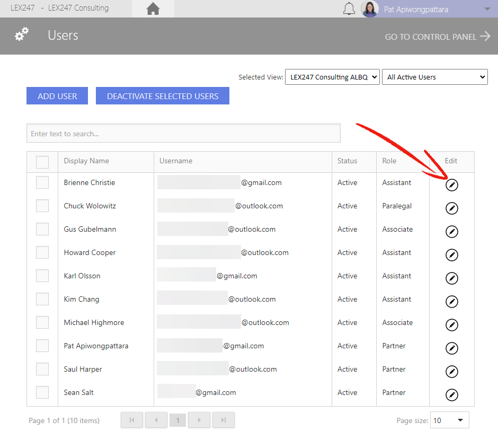Open the edit pencil for Chuck Wolowitz
The height and width of the screenshot is (448, 498).
(x=451, y=208)
